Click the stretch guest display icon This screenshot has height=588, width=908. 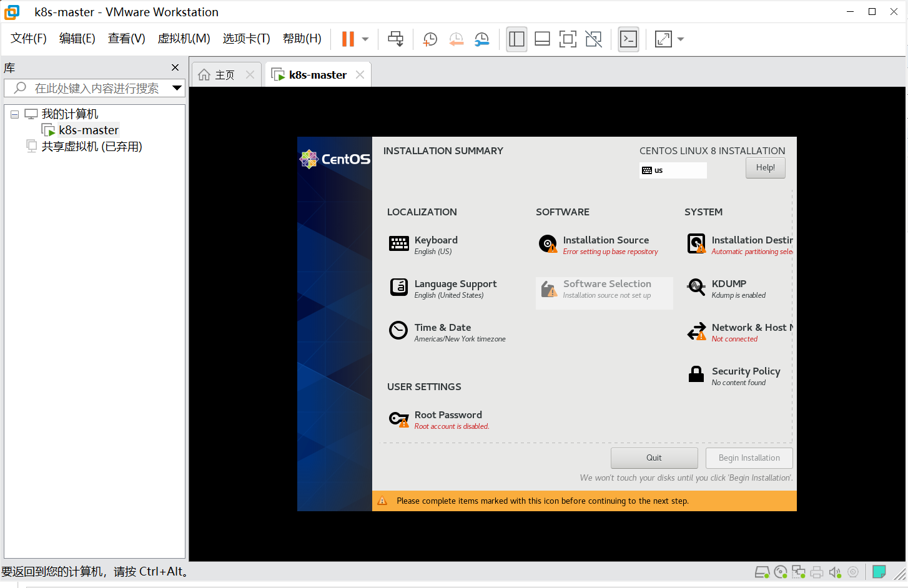pos(663,39)
